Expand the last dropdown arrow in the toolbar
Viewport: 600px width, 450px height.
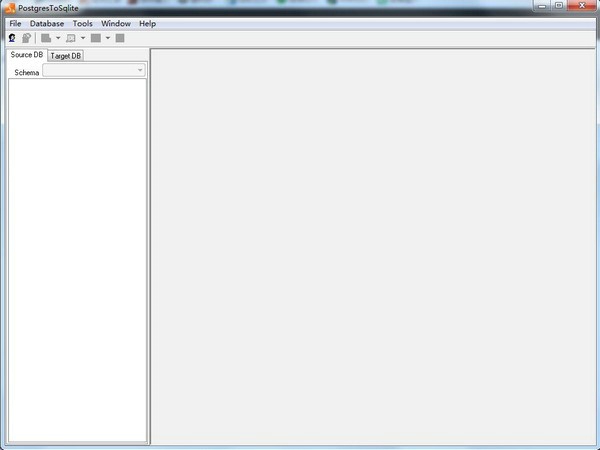[x=108, y=38]
